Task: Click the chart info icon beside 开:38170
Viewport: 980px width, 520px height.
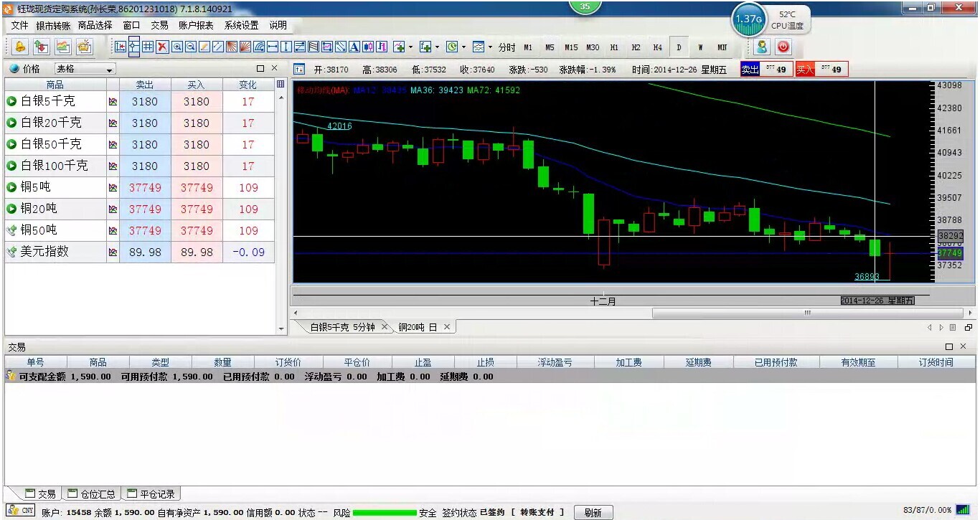Action: (x=300, y=70)
